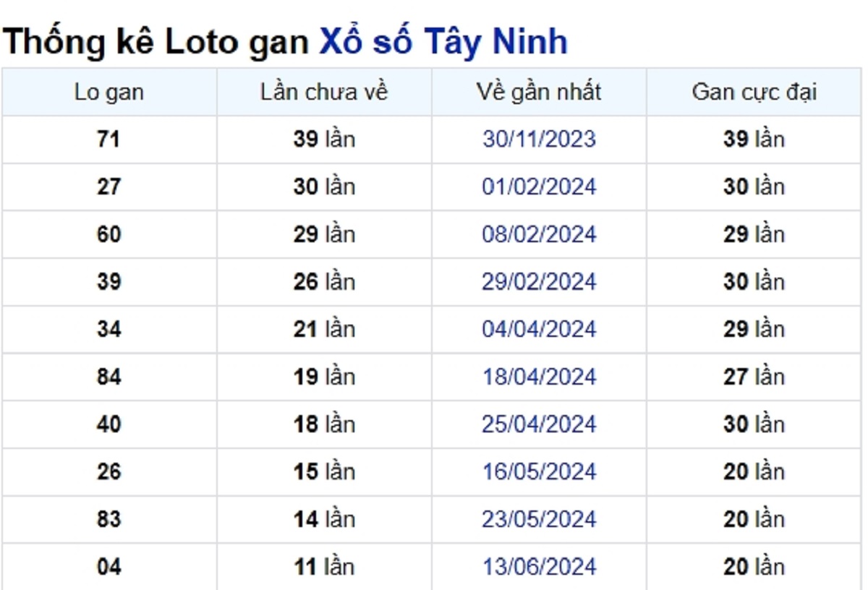Open the date link 13/06/2024
The image size is (868, 590).
539,567
